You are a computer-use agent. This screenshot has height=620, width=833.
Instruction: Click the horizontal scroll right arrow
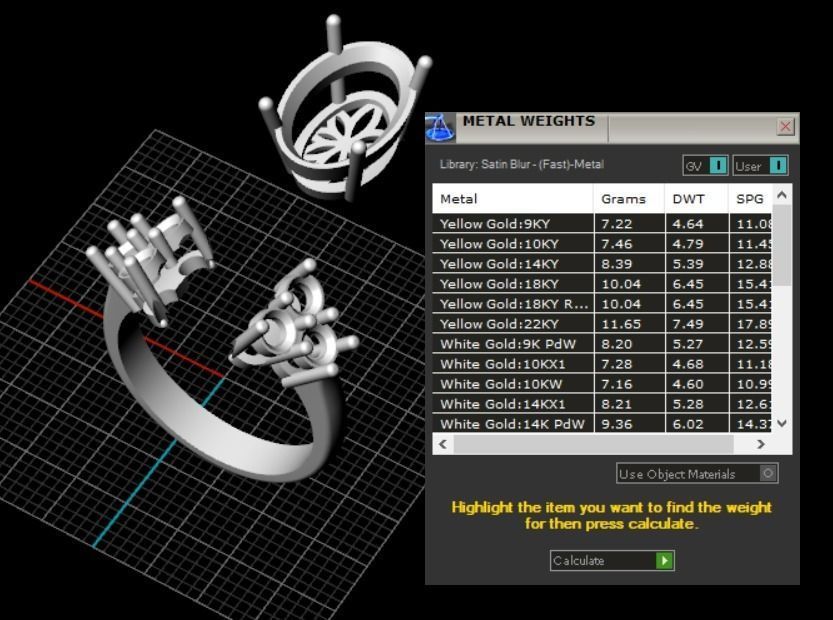coord(761,444)
